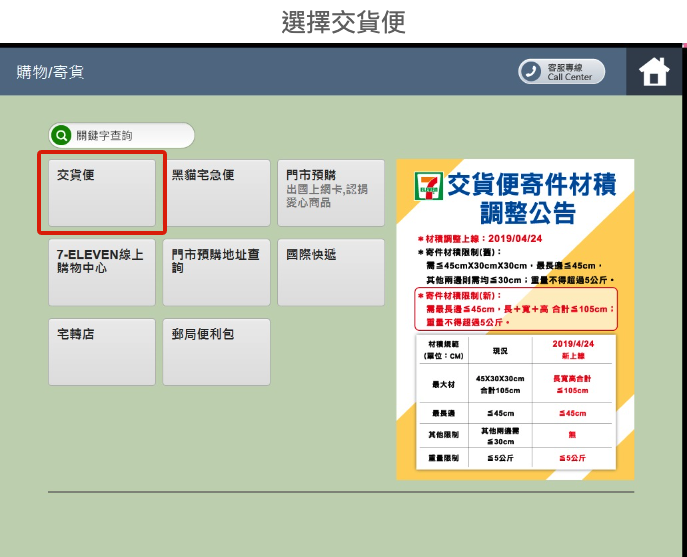687x557 pixels.
Task: Click the phone icon in Call Center
Action: click(531, 71)
